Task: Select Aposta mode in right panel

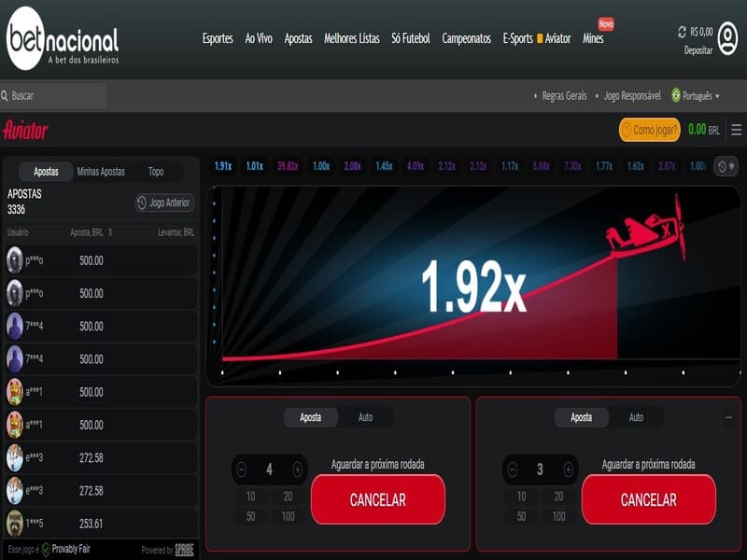Action: pos(581,417)
